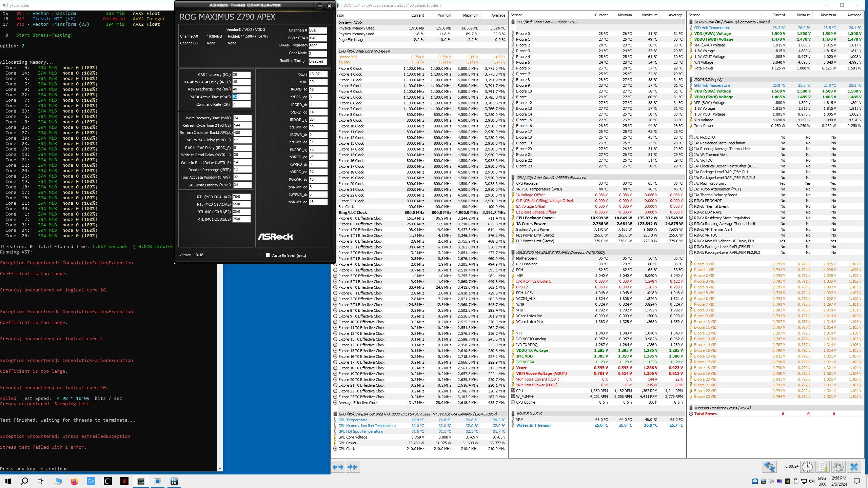This screenshot has width=868, height=488.
Task: Open HWiNFO sensor settings gear icon
Action: (x=838, y=467)
